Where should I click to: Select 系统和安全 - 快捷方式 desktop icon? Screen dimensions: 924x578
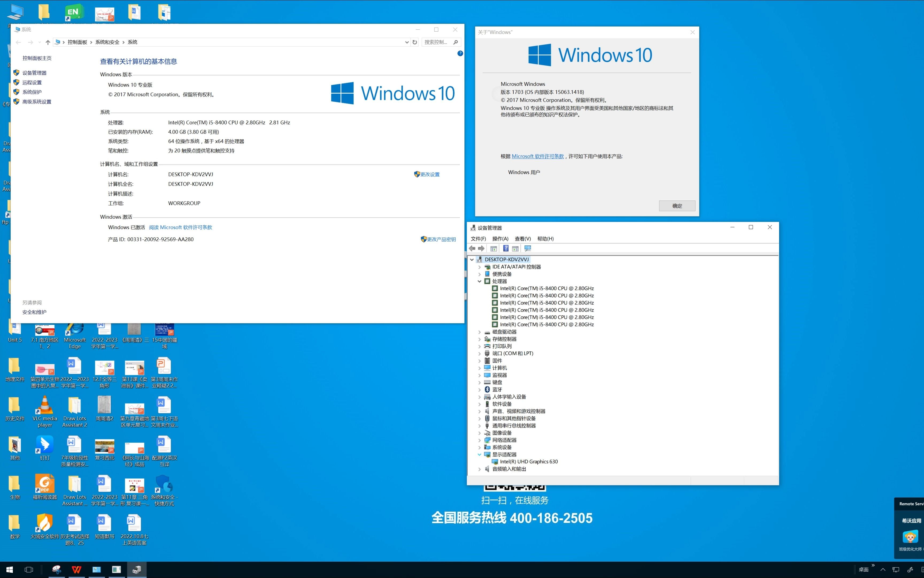pos(164,491)
